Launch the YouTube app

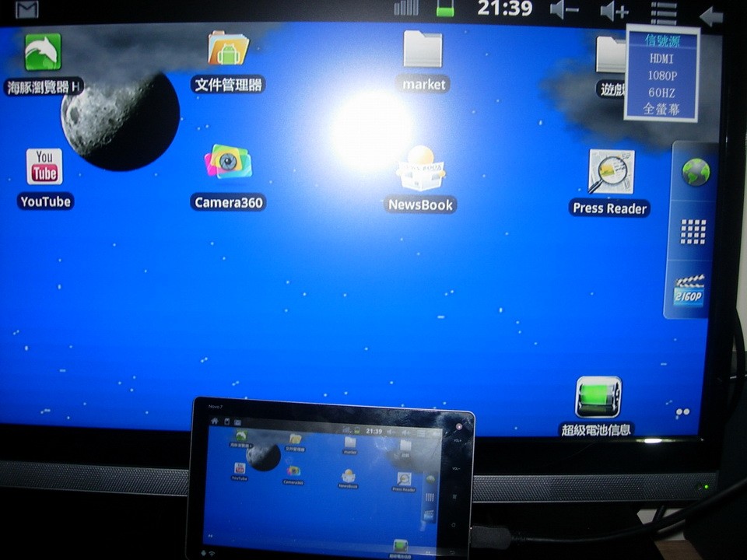pos(44,166)
